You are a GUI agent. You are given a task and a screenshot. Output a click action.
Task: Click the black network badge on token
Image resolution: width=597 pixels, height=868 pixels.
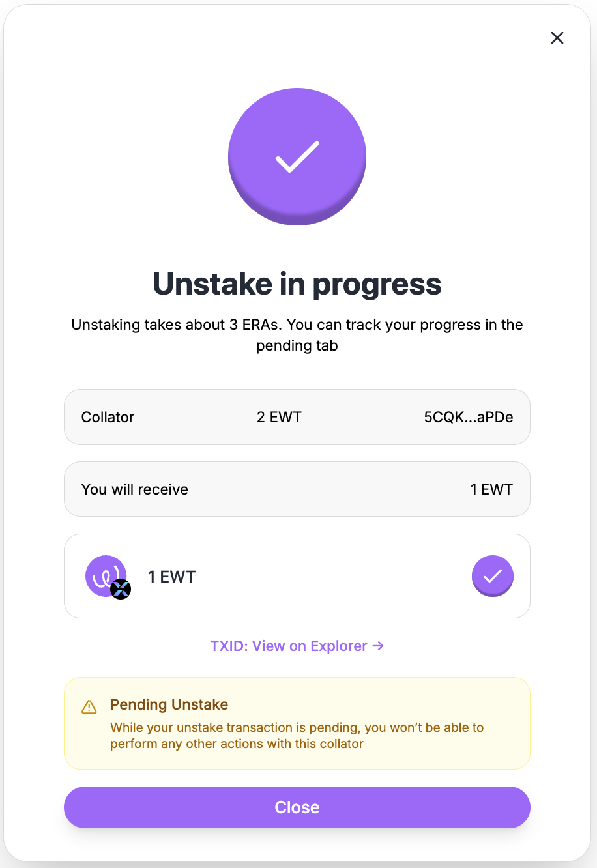tap(121, 589)
